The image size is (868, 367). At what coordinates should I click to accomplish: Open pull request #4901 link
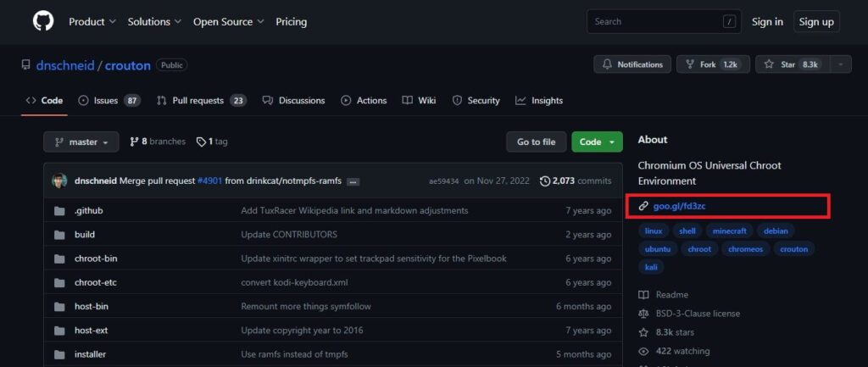[x=210, y=181]
